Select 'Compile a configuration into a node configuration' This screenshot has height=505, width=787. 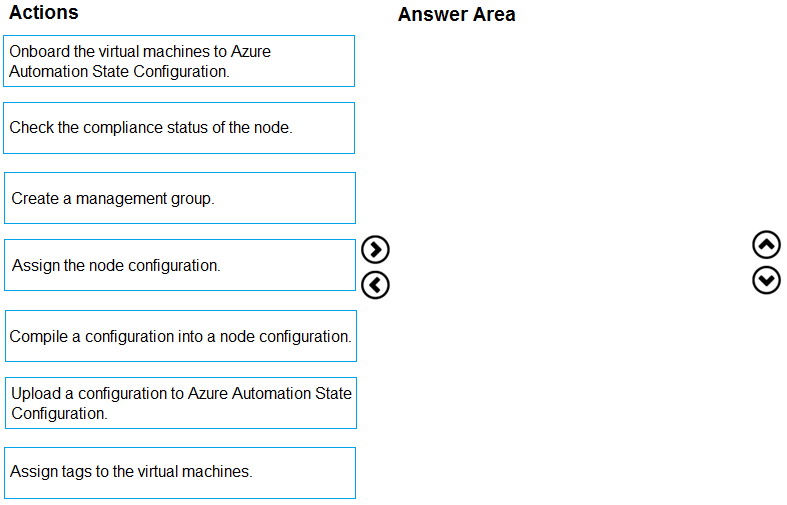click(x=180, y=336)
